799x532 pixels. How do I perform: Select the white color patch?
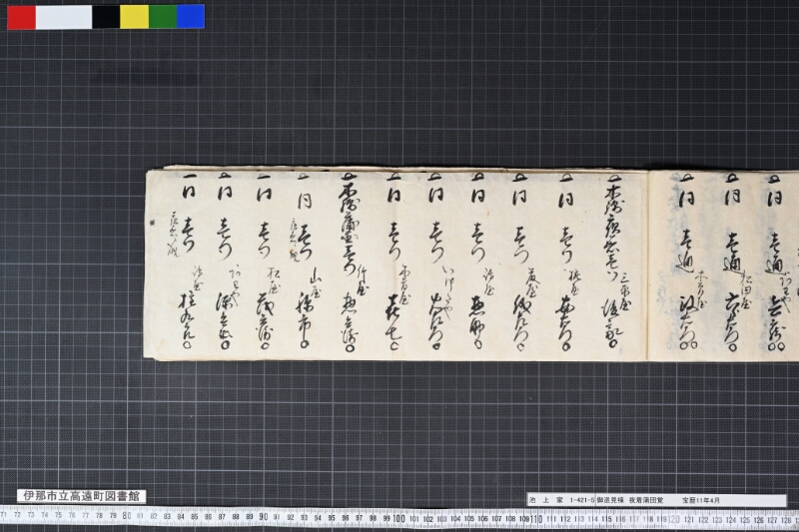click(x=64, y=17)
